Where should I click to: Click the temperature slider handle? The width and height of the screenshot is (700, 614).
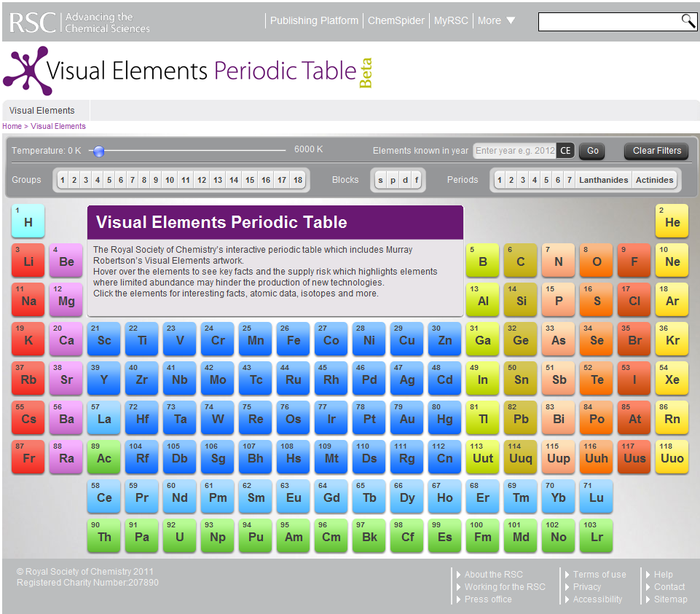(99, 151)
